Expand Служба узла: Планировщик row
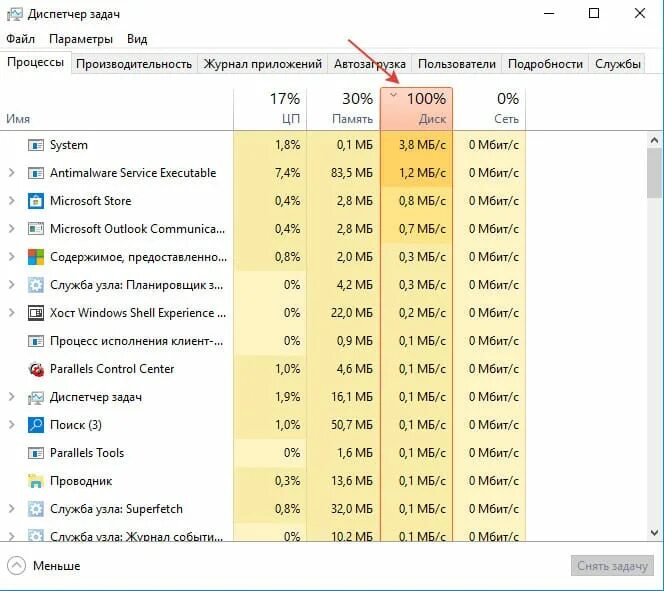The width and height of the screenshot is (664, 591). point(12,284)
